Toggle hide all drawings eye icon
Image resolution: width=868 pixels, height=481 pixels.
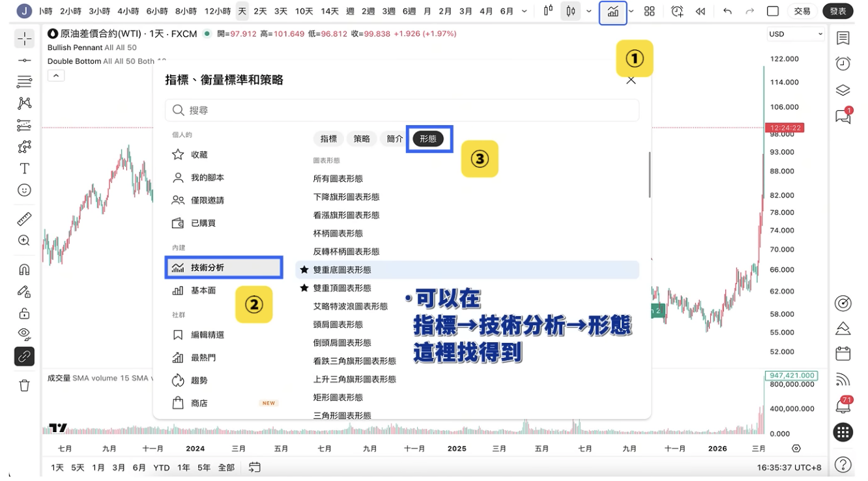coord(24,334)
